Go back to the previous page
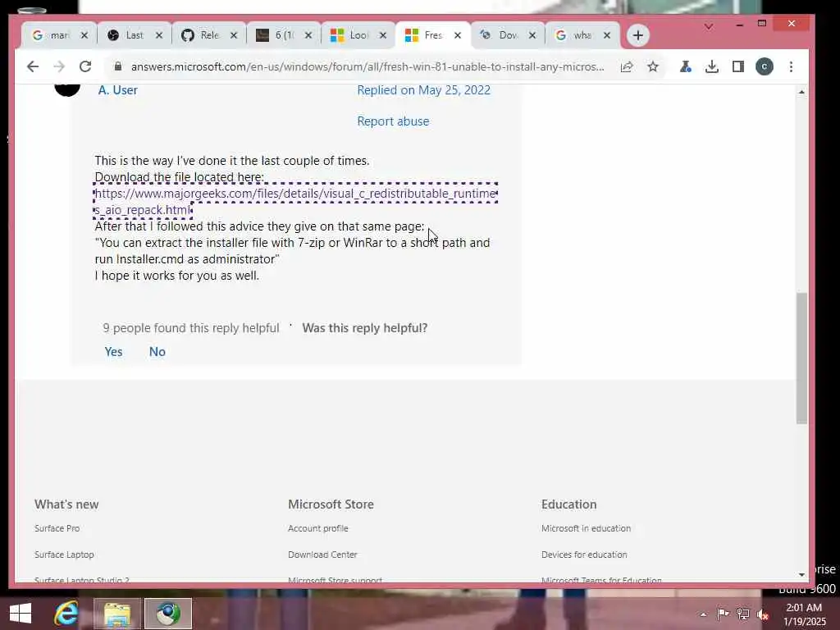Viewport: 840px width, 630px height. tap(33, 66)
